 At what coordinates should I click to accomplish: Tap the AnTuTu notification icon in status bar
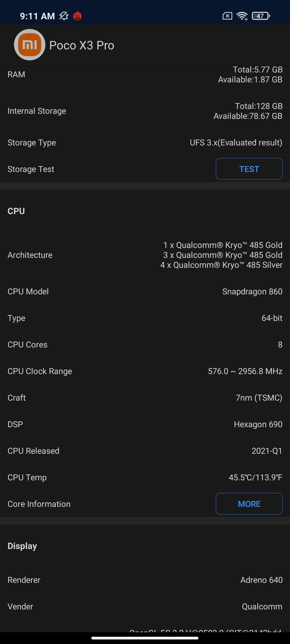[77, 16]
